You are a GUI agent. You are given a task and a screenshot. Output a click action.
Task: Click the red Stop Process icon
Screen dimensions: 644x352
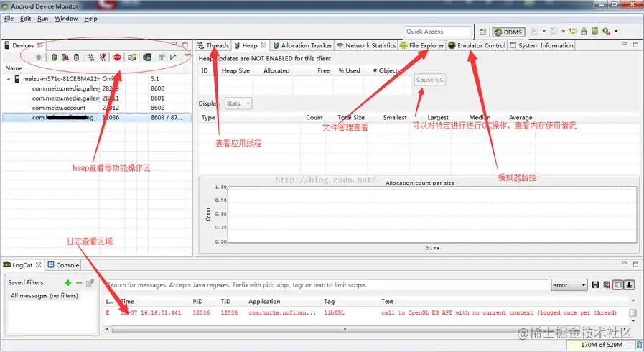117,57
